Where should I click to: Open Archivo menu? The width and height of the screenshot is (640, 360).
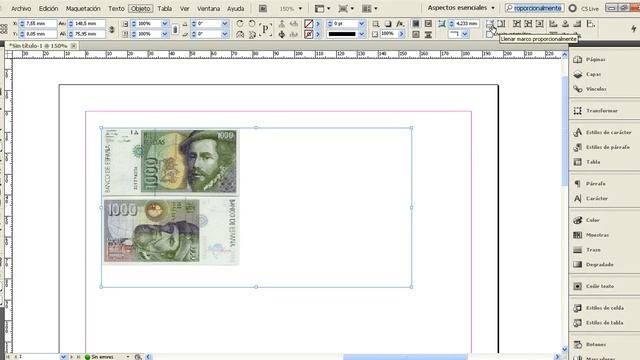(21, 8)
